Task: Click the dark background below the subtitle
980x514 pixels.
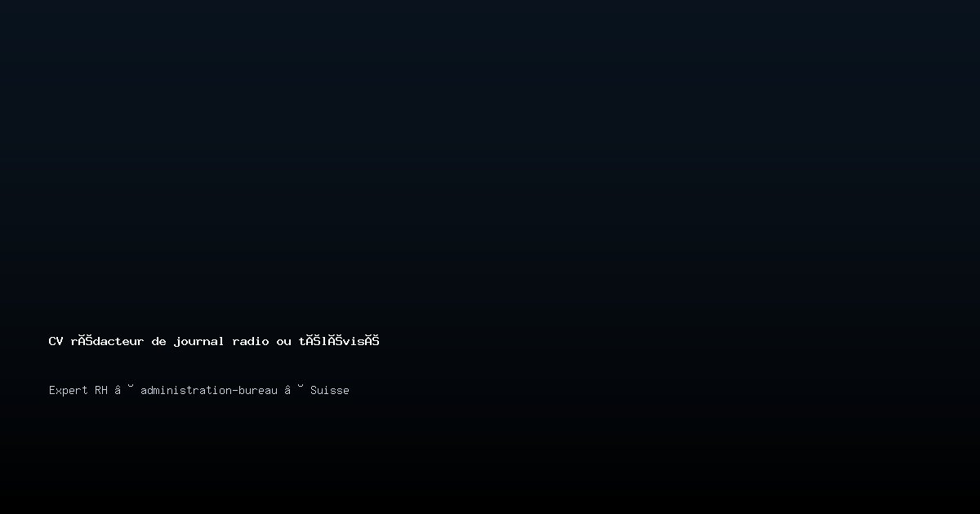Action: (490, 457)
